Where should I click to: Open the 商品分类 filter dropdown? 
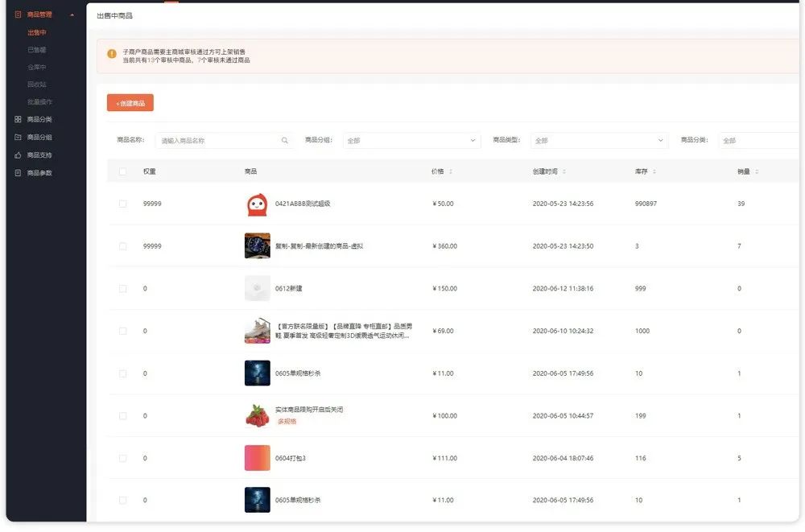point(761,141)
